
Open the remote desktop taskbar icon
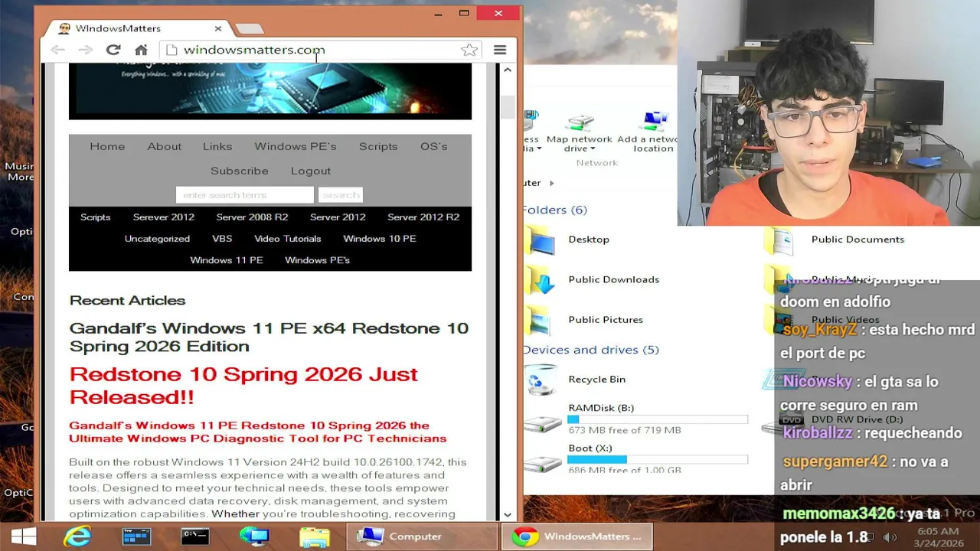pyautogui.click(x=254, y=536)
